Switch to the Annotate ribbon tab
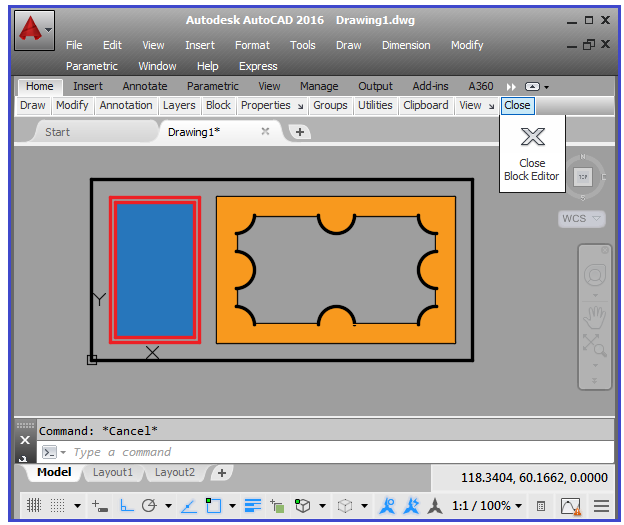 coord(145,86)
